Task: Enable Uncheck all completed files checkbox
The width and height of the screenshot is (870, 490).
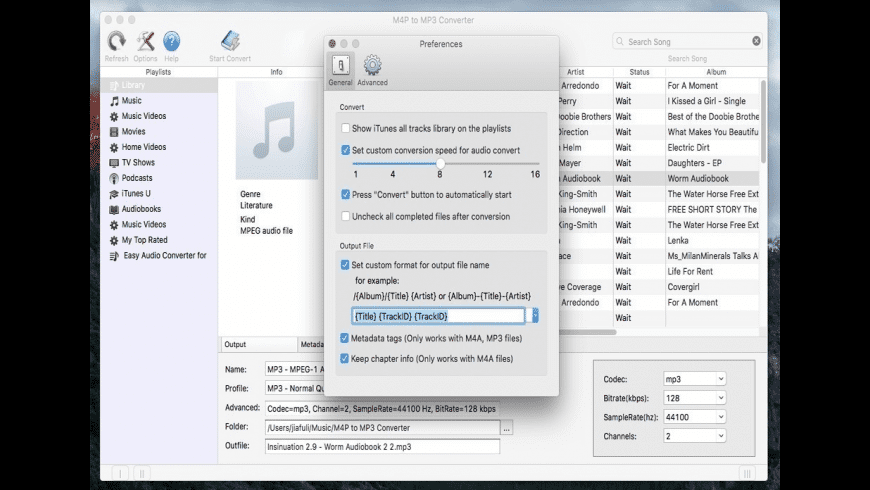Action: (346, 216)
